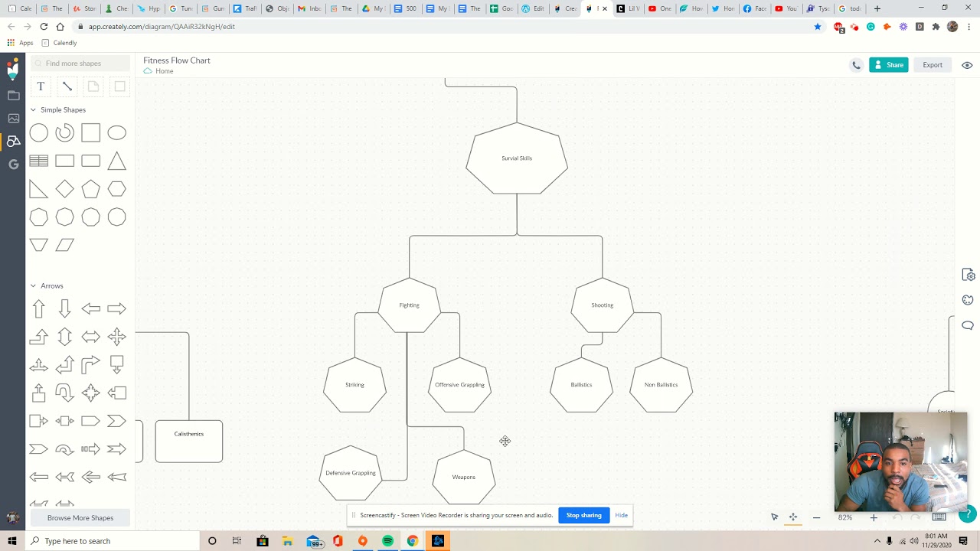Viewport: 980px width, 551px height.
Task: Pick the diamond shape from Simple Shapes
Action: [x=65, y=189]
